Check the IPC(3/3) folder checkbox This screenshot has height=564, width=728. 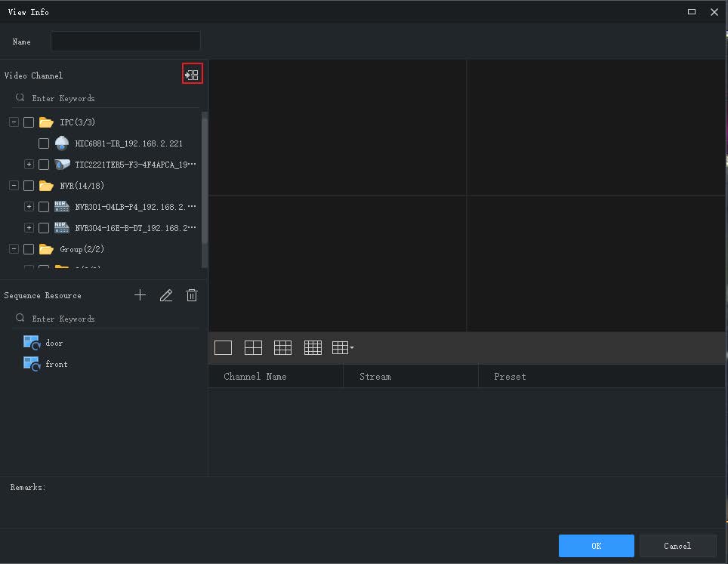(29, 122)
